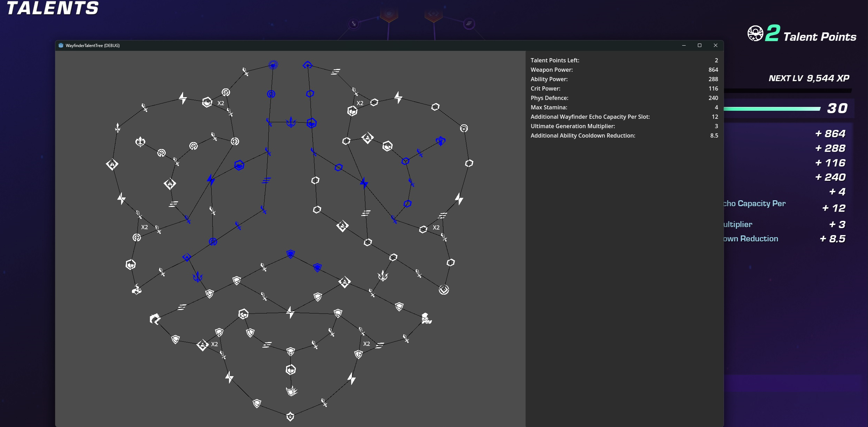This screenshot has width=868, height=427.
Task: Select the blue diamond talent node
Action: (187, 257)
